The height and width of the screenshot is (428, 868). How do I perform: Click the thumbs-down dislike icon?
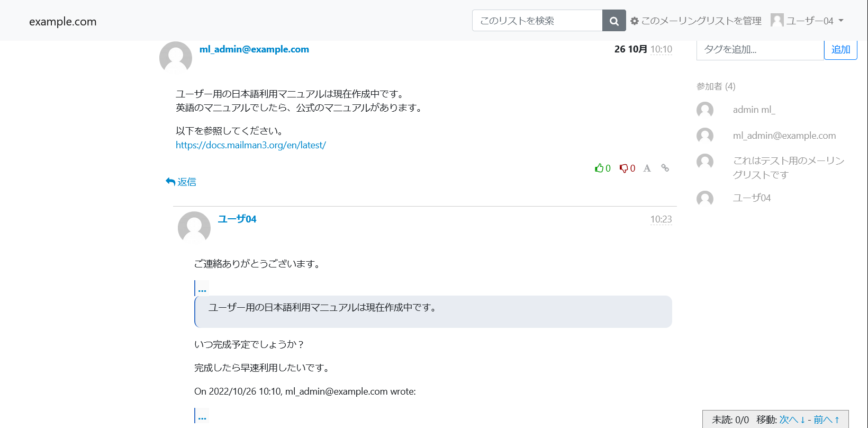(x=623, y=168)
